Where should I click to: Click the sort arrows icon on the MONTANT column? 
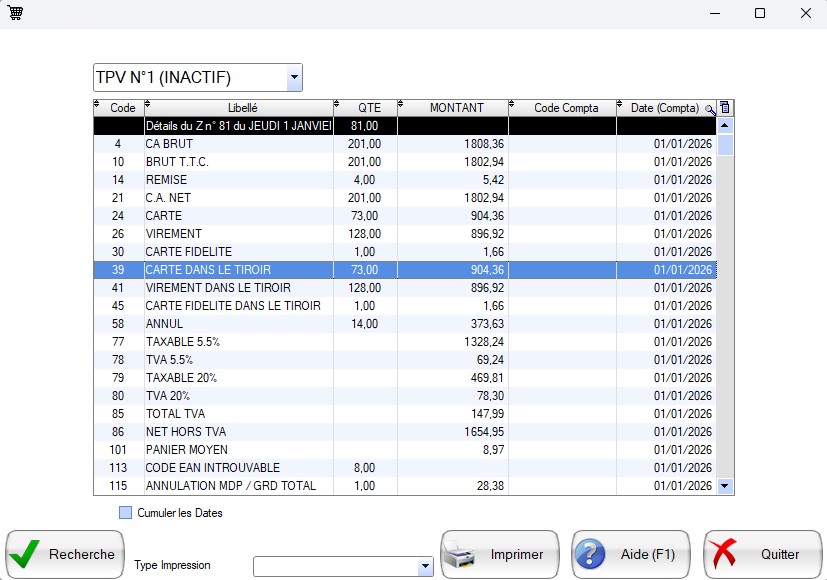tap(402, 104)
